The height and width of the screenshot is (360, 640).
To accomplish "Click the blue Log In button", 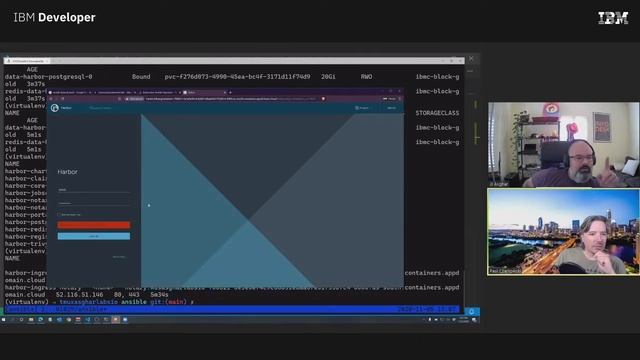I will pos(94,236).
